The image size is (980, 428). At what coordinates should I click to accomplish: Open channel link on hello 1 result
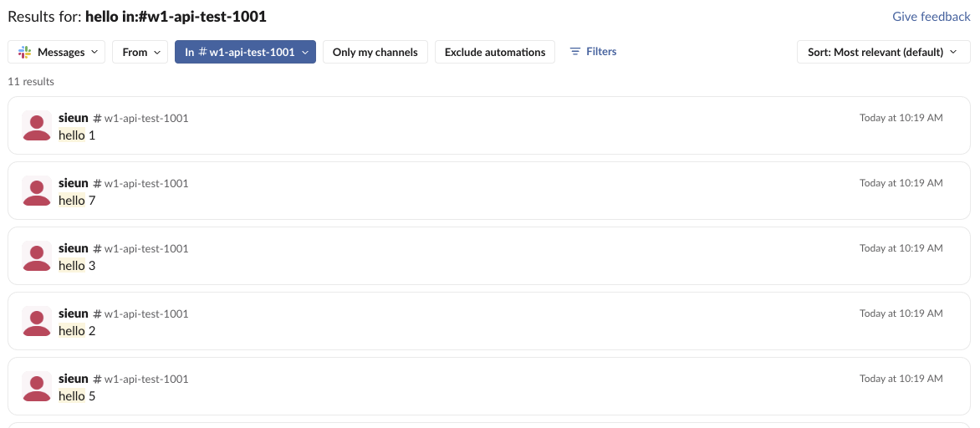pos(140,118)
